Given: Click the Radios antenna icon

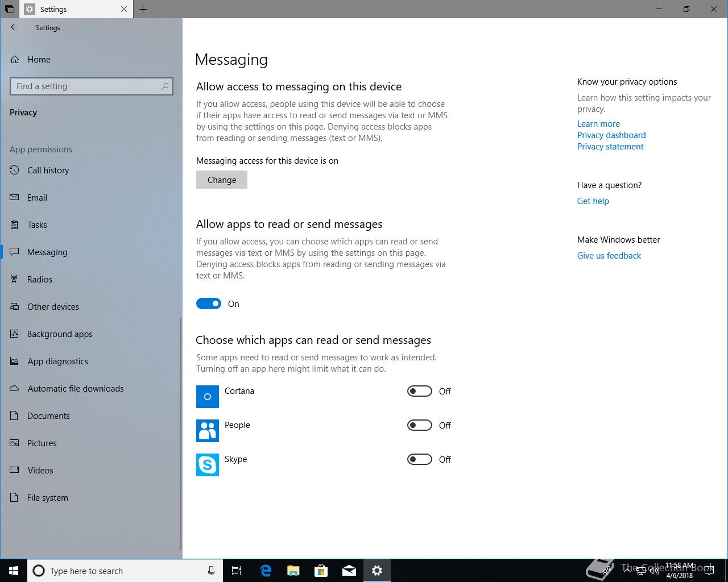Looking at the screenshot, I should coord(15,280).
